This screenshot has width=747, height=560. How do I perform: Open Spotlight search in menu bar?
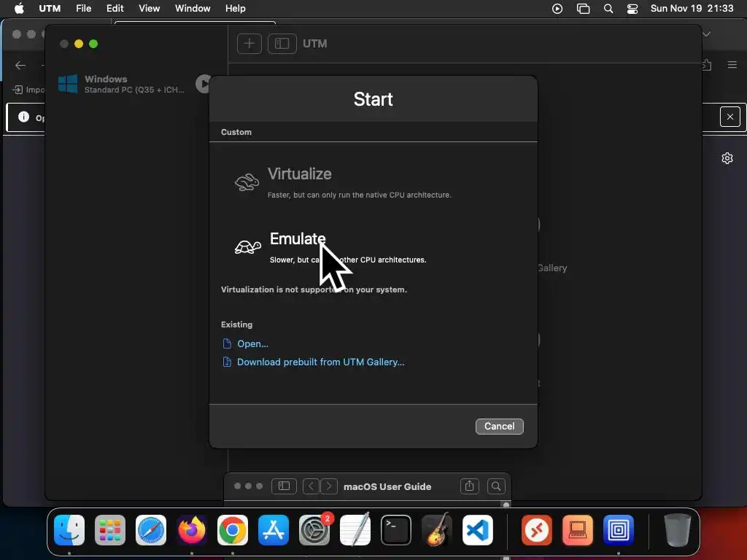(x=608, y=9)
